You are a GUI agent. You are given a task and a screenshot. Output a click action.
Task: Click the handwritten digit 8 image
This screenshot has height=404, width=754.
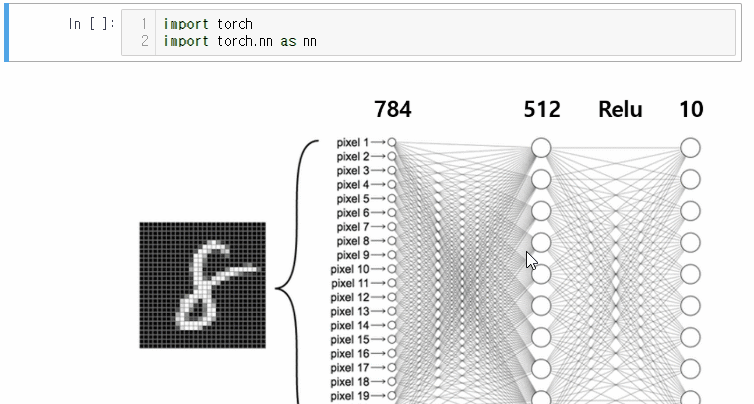point(202,285)
